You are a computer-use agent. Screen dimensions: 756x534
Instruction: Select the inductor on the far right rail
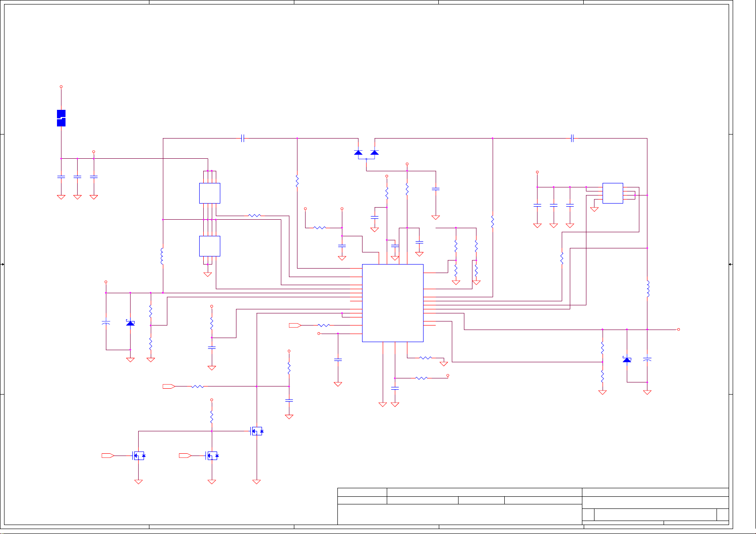(x=647, y=289)
